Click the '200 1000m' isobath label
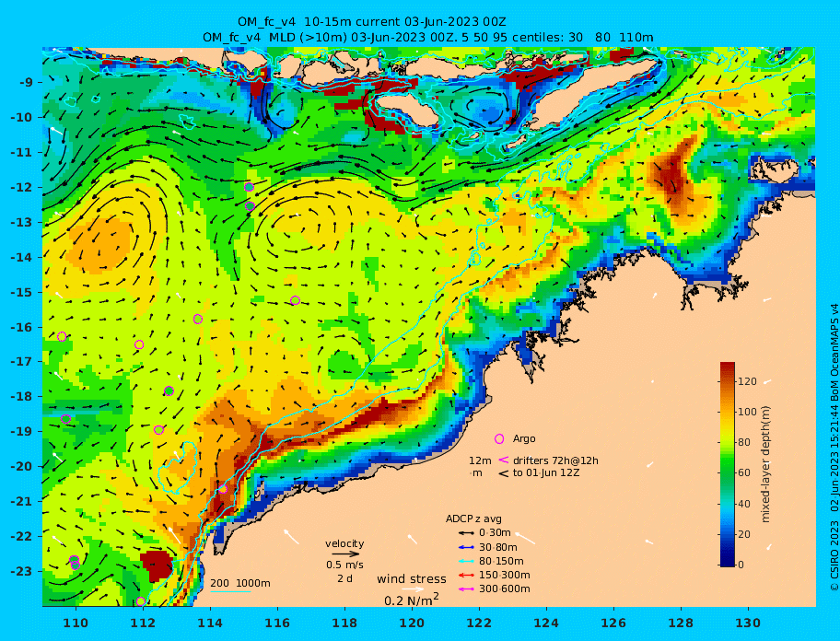Screen dimensions: 840x641 pos(240,583)
